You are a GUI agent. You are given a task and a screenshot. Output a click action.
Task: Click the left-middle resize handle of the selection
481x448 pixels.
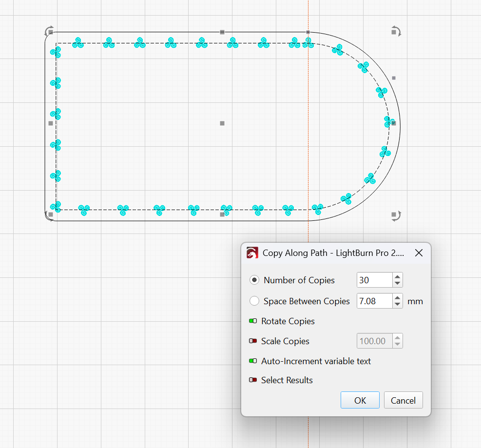[51, 123]
